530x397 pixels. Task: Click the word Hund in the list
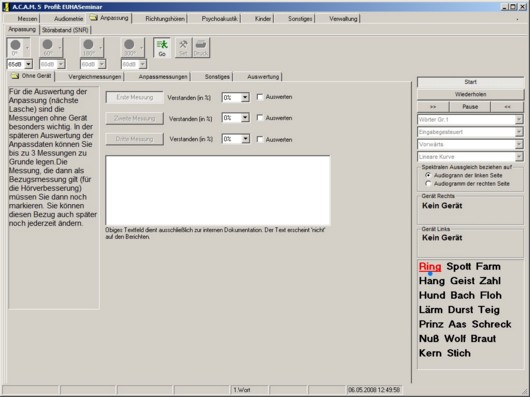coord(432,295)
